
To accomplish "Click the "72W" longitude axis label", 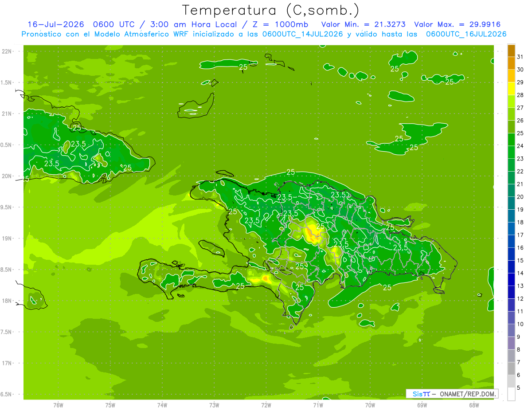I will pos(266,405).
